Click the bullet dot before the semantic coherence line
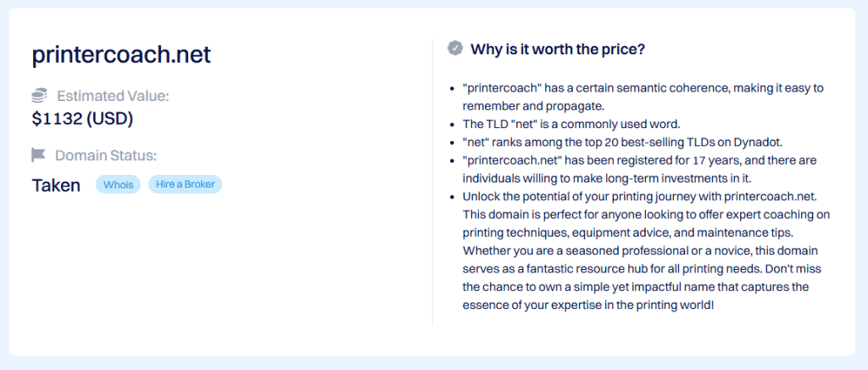 (453, 88)
